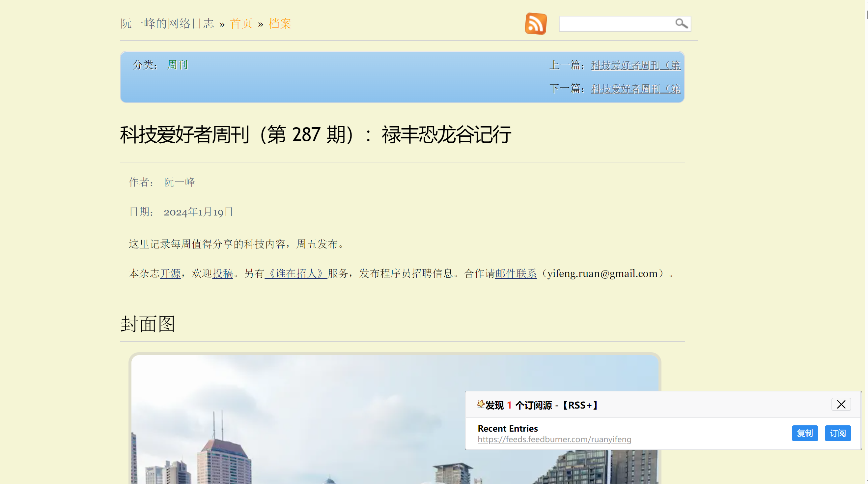Image resolution: width=868 pixels, height=484 pixels.
Task: Open the 周刊 category link
Action: pyautogui.click(x=177, y=65)
